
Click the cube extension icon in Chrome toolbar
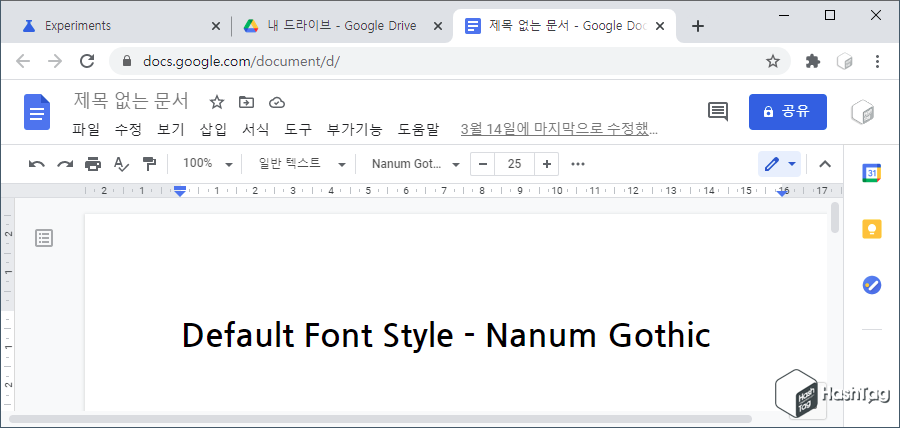(844, 61)
